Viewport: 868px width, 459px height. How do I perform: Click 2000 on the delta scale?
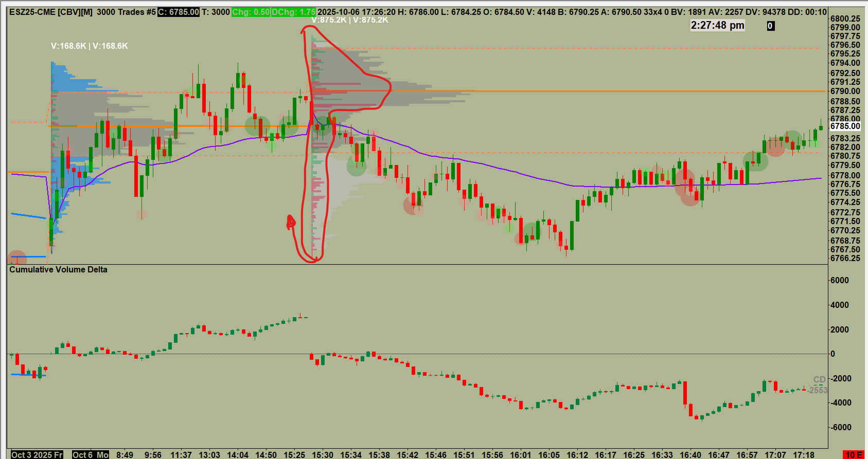840,329
